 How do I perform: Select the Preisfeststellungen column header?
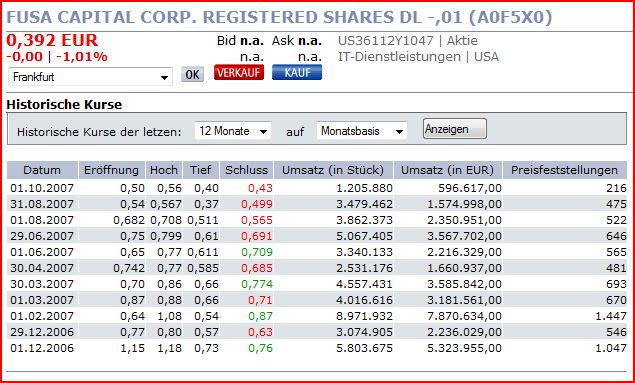(565, 170)
